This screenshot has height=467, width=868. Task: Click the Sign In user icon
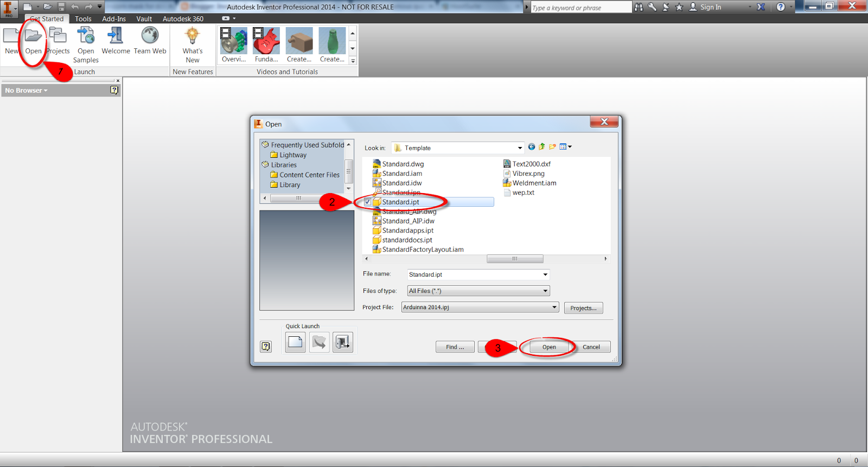coord(693,7)
